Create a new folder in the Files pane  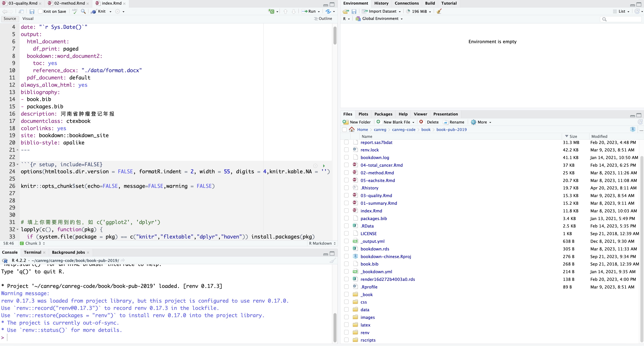pyautogui.click(x=357, y=122)
